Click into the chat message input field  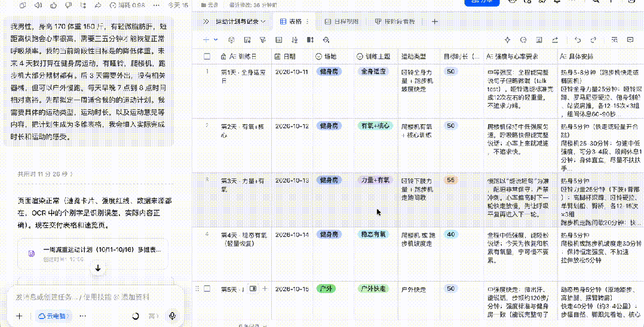point(82,297)
